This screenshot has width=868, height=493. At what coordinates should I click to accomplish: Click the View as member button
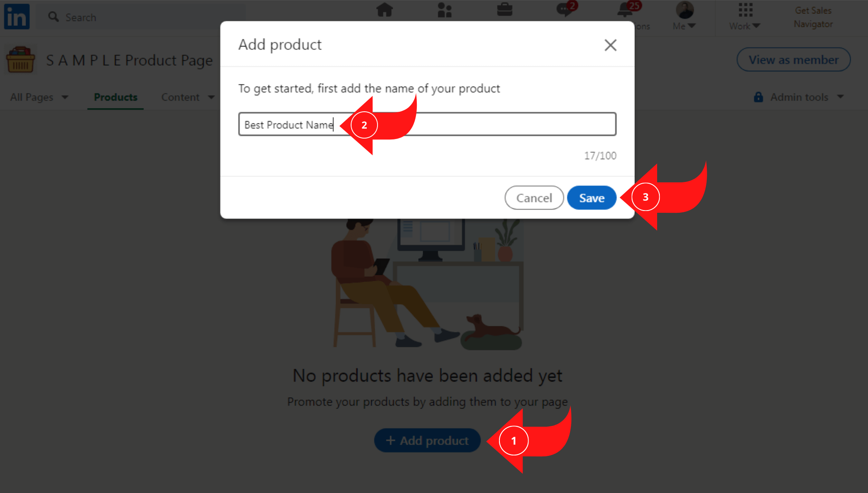point(793,59)
